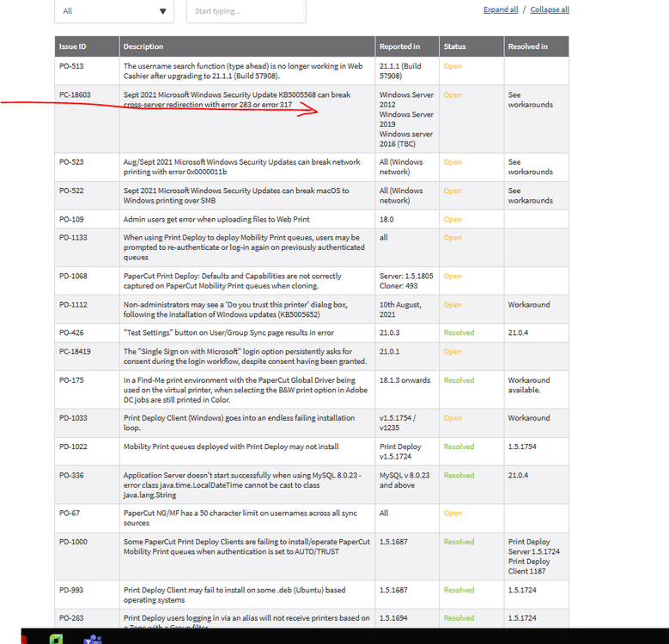Click the Resolved status of PO-426
This screenshot has height=644, width=669.
459,332
